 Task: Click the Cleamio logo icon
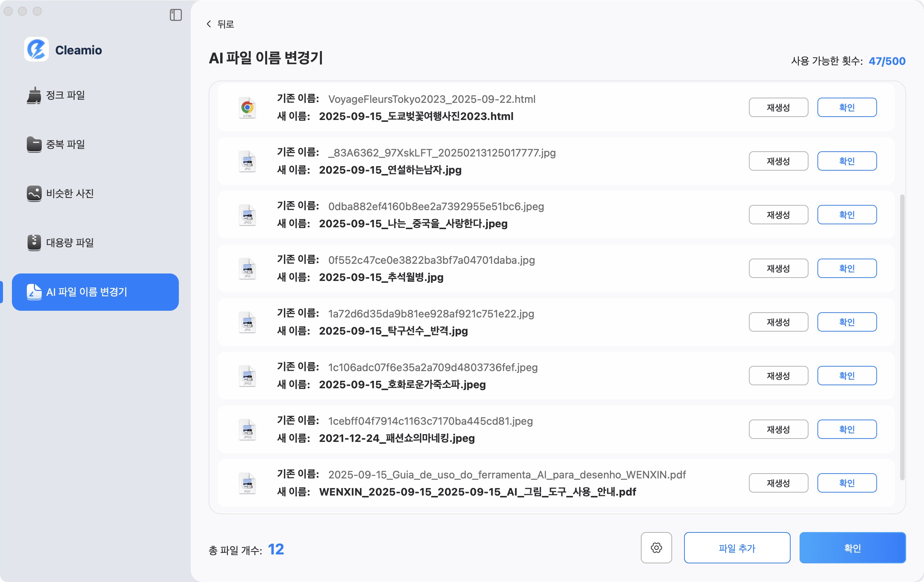[37, 50]
